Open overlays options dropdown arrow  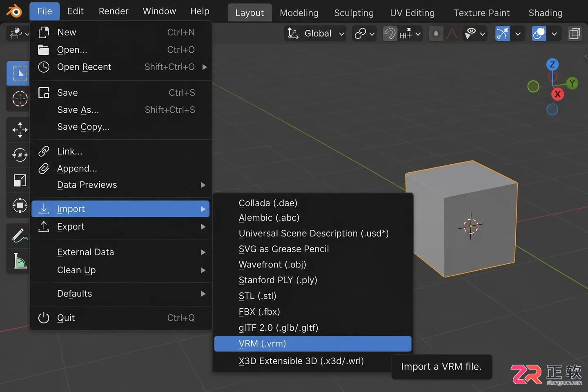point(554,33)
